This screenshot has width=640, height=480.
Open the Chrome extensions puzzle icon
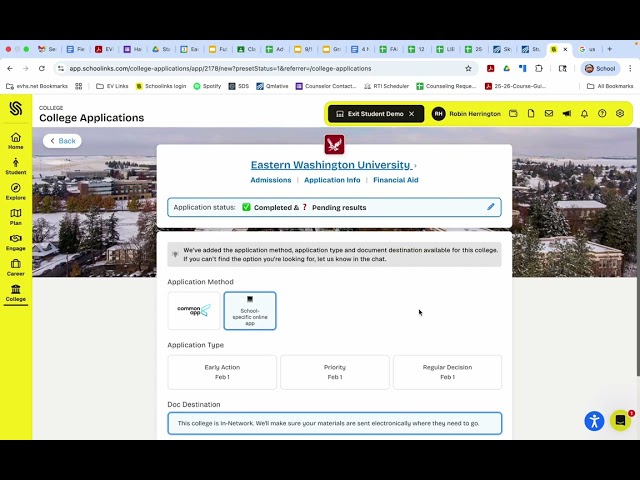[x=539, y=69]
